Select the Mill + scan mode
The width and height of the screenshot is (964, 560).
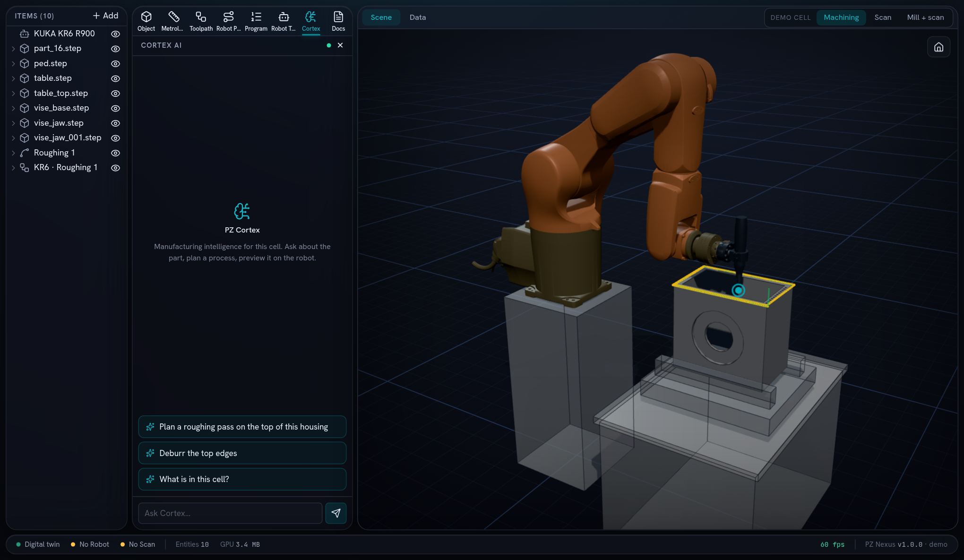click(x=925, y=17)
